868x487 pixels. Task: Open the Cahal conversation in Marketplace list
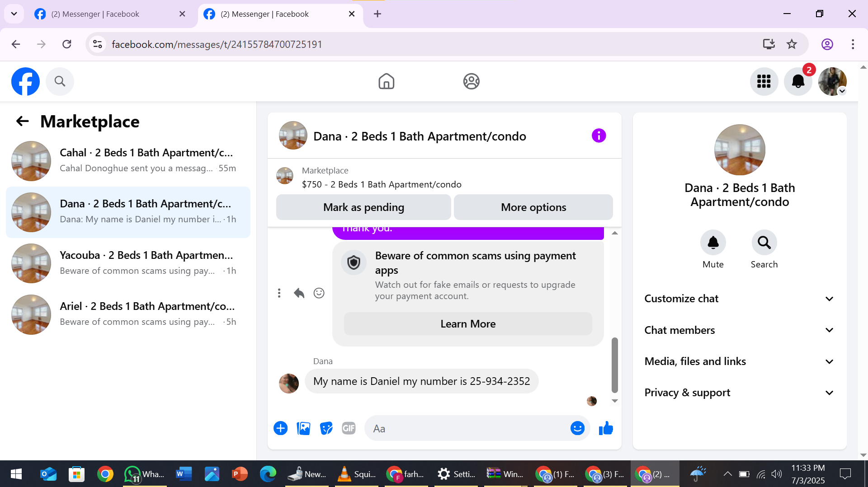(x=128, y=161)
